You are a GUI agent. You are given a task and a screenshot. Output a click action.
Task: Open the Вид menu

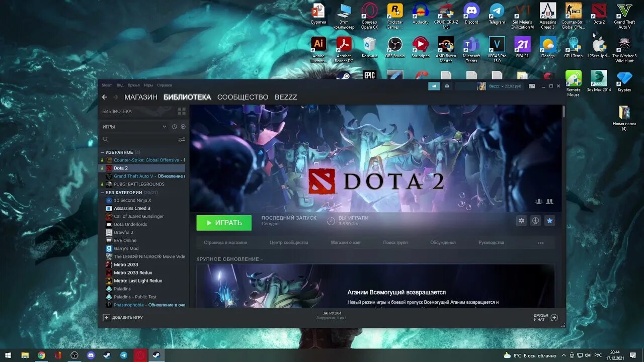[120, 85]
